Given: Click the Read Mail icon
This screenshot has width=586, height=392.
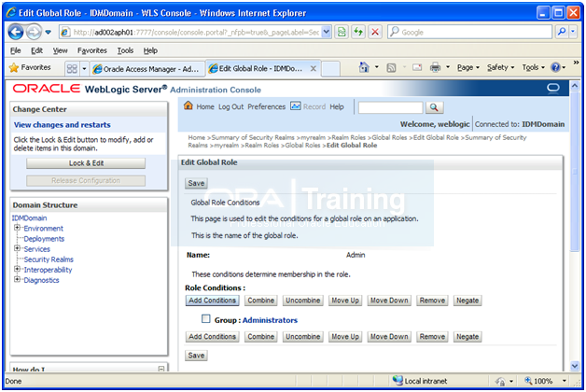Looking at the screenshot, I should coord(417,67).
